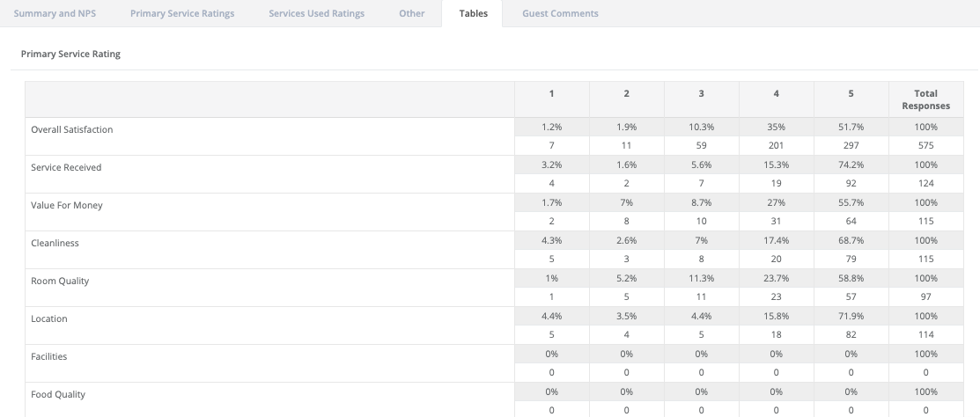
Task: Click the 51.7% Overall Satisfaction cell
Action: click(851, 128)
